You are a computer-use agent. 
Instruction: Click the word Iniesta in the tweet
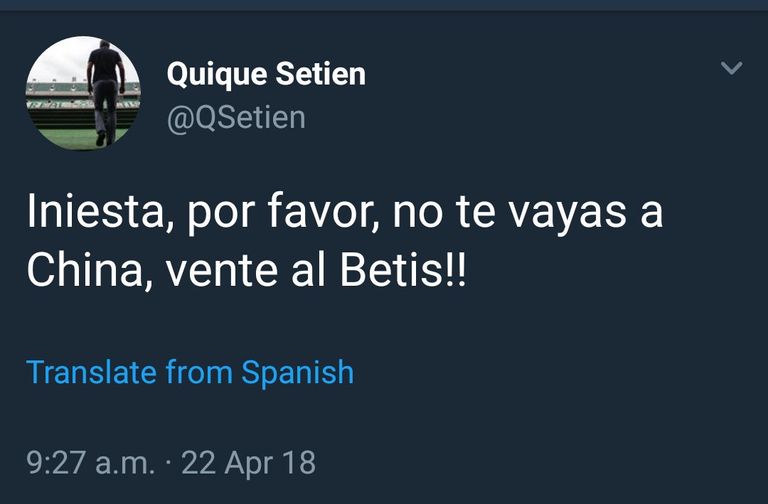(92, 214)
